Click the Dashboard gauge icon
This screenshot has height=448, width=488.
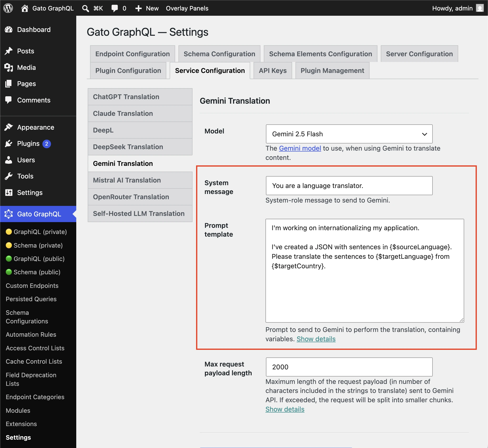(x=9, y=30)
